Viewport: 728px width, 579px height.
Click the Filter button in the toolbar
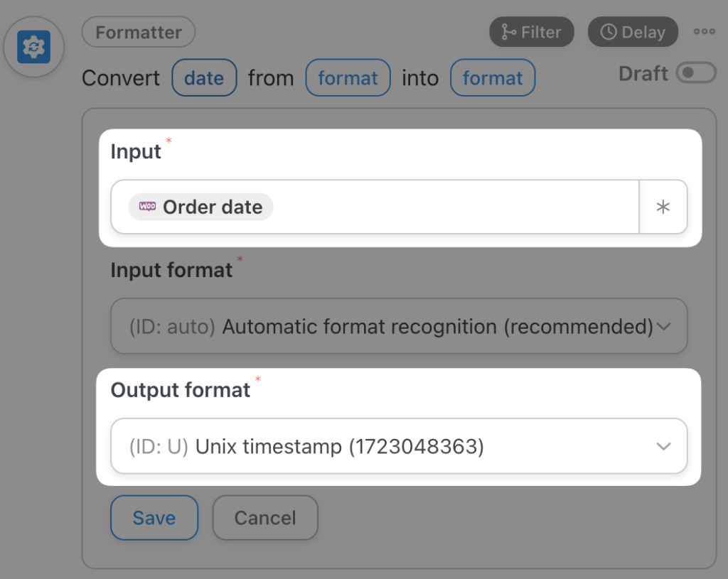(x=532, y=31)
